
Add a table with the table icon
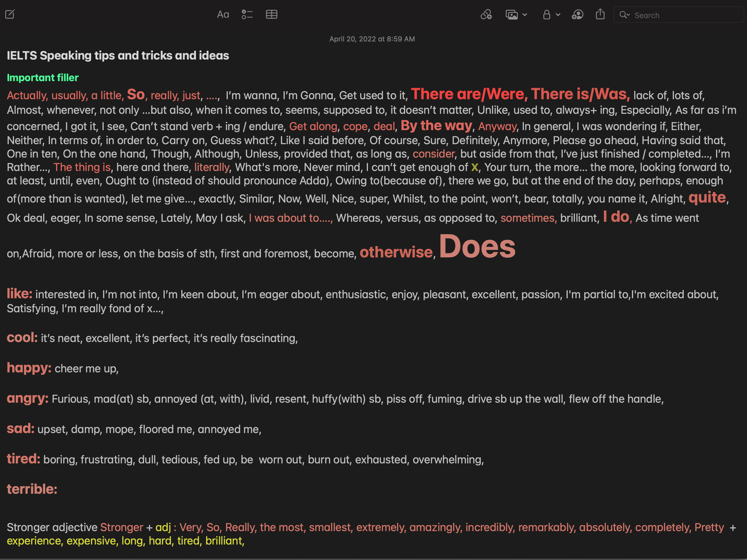(272, 15)
